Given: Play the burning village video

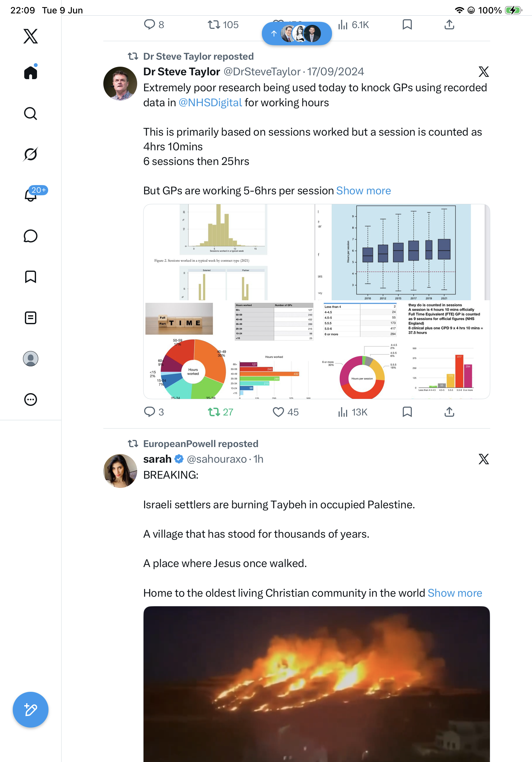Looking at the screenshot, I should [316, 684].
